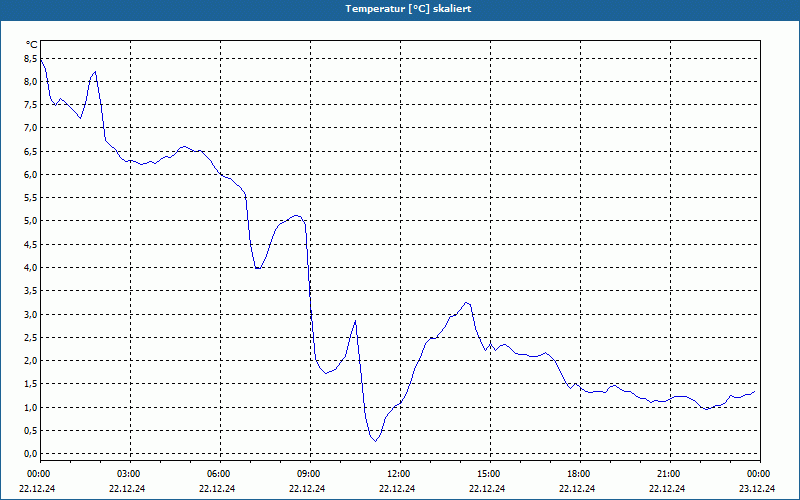
Task: Click the 6,5 y-axis value
Action: [x=31, y=152]
